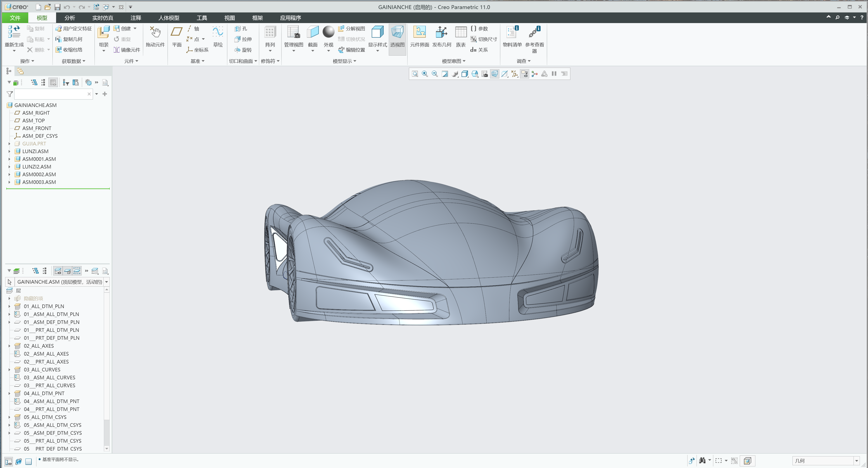Expand LUNZI.ASM in the model tree
The width and height of the screenshot is (868, 468).
(x=9, y=151)
